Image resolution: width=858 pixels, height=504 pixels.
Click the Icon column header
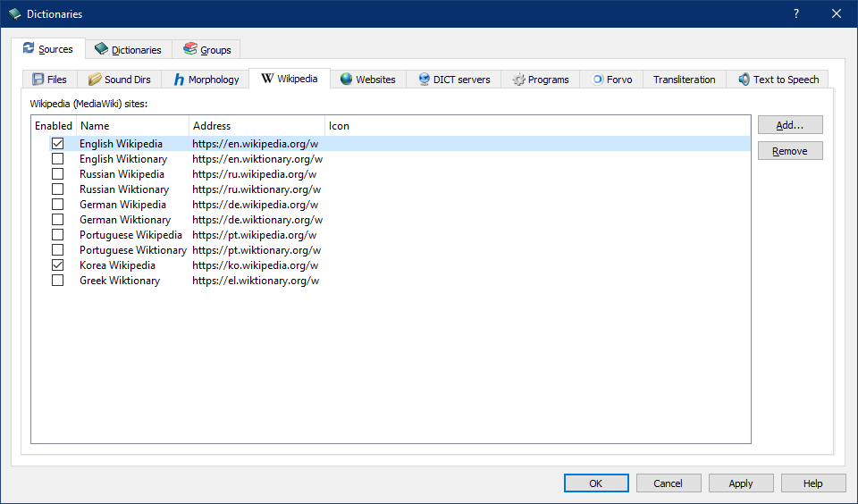[537, 126]
